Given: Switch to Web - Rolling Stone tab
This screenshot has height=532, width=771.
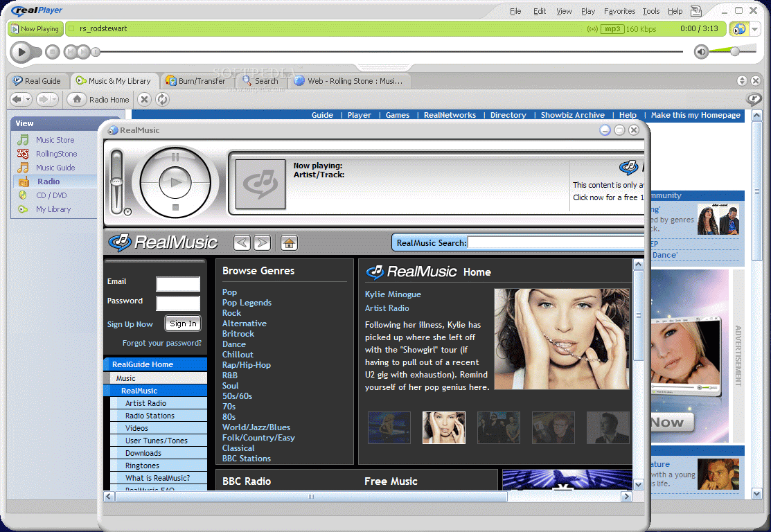Looking at the screenshot, I should point(349,80).
